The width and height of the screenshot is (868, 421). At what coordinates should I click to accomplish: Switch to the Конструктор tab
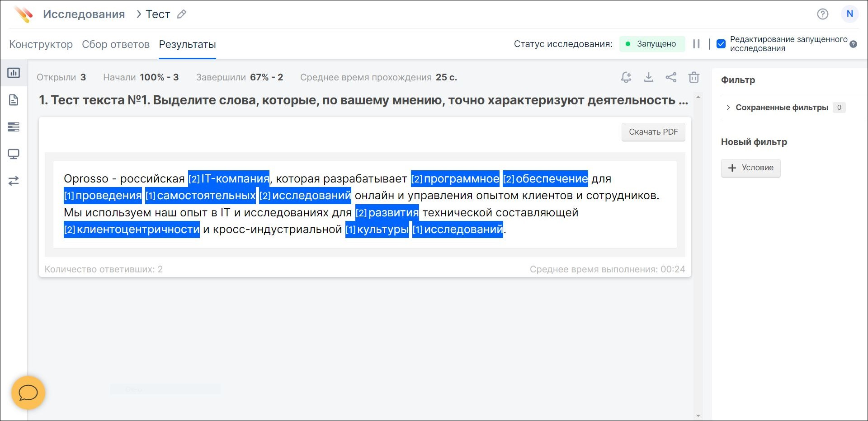[x=41, y=44]
